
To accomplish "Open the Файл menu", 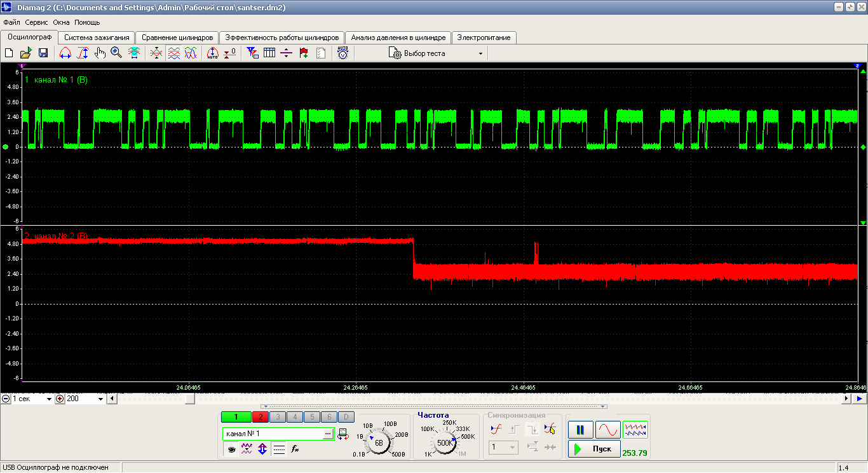I will [x=11, y=22].
